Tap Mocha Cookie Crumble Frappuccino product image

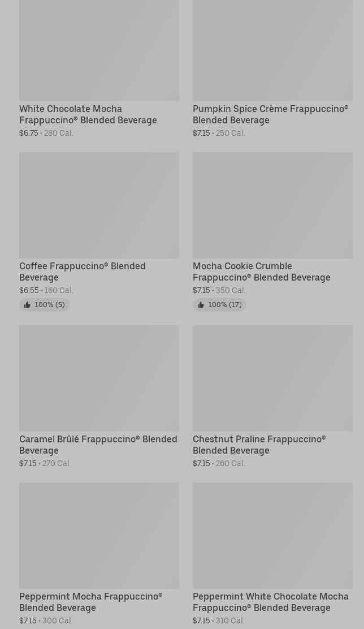(x=272, y=205)
